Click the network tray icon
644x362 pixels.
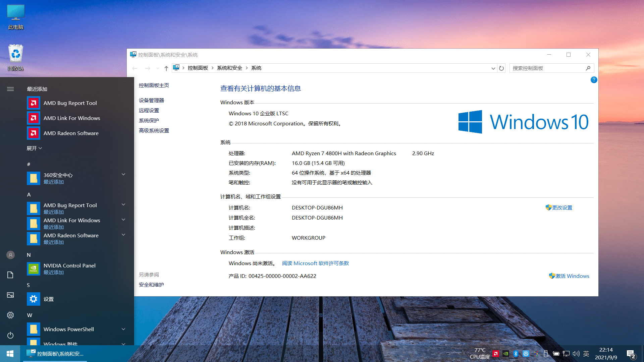566,354
